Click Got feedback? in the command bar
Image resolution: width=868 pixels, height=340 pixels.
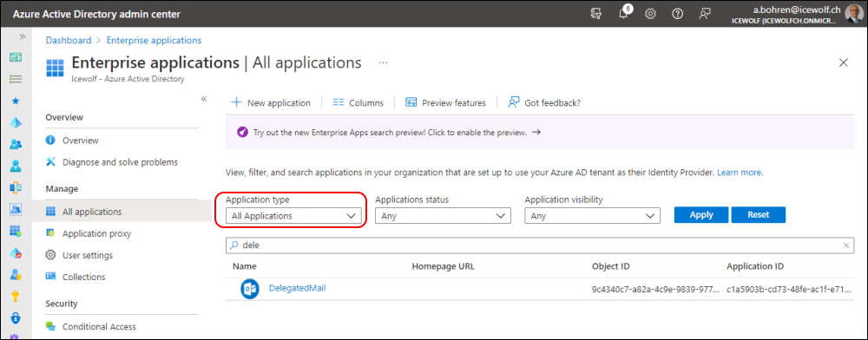(x=544, y=103)
